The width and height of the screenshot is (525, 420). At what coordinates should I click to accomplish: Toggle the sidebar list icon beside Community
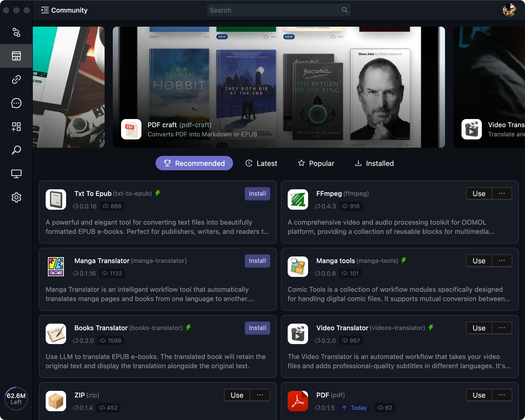coord(45,10)
